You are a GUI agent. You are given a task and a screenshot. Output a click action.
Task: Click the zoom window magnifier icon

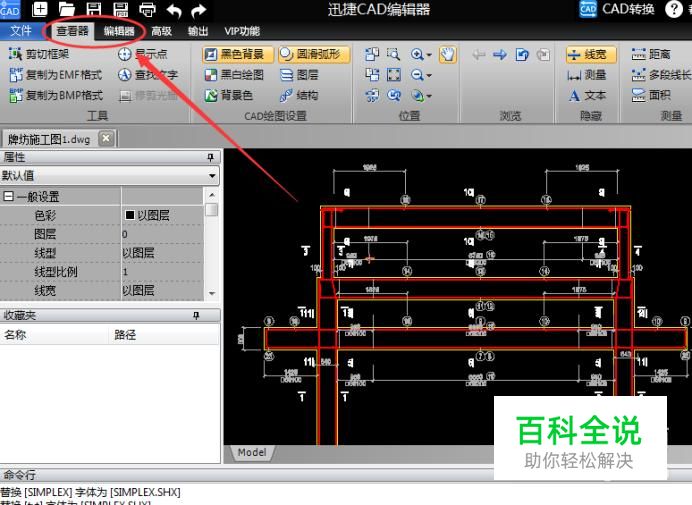point(394,54)
